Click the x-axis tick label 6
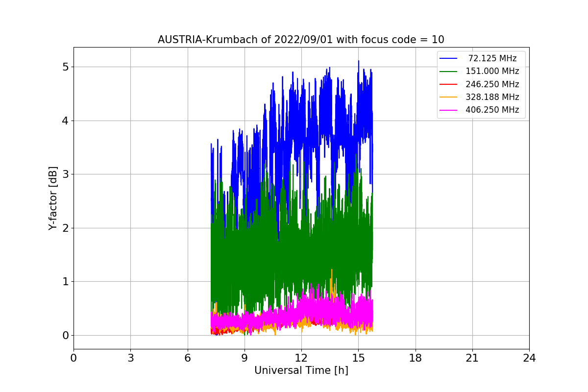Image resolution: width=588 pixels, height=392 pixels. pyautogui.click(x=188, y=358)
